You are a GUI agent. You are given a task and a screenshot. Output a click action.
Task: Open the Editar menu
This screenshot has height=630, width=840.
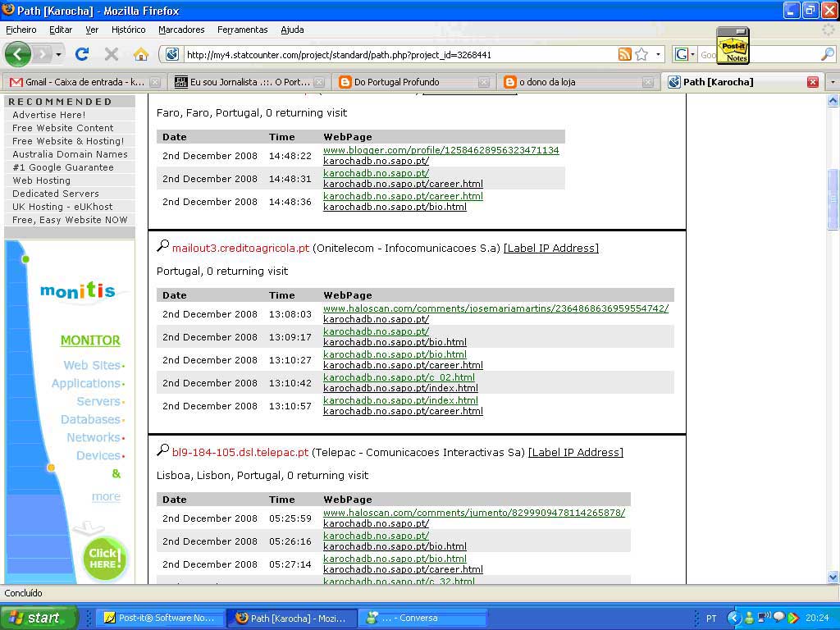tap(61, 30)
